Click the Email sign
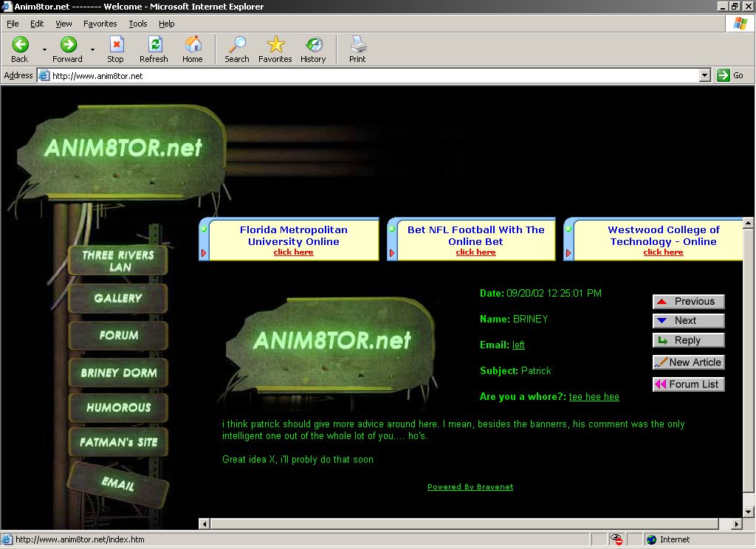Screen dimensions: 756x549 pyautogui.click(x=118, y=483)
